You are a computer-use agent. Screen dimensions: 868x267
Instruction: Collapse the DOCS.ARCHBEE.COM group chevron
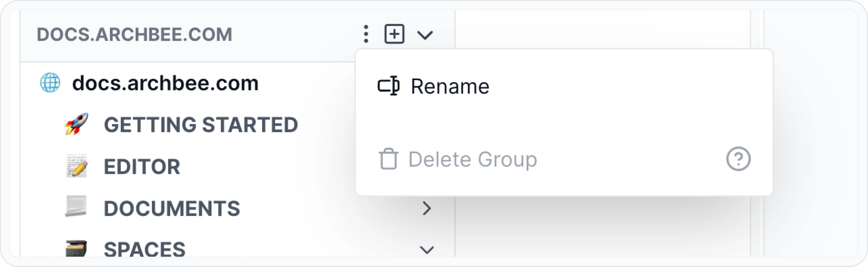coord(425,35)
